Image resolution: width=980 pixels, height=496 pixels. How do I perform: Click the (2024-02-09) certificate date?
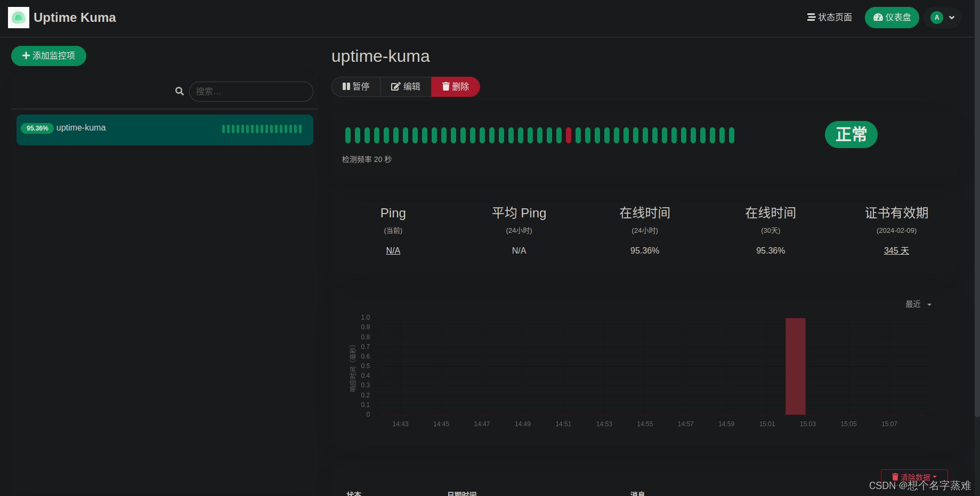point(896,231)
